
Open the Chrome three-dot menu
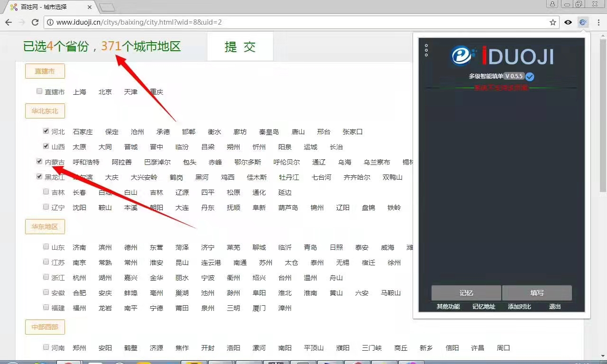[599, 22]
